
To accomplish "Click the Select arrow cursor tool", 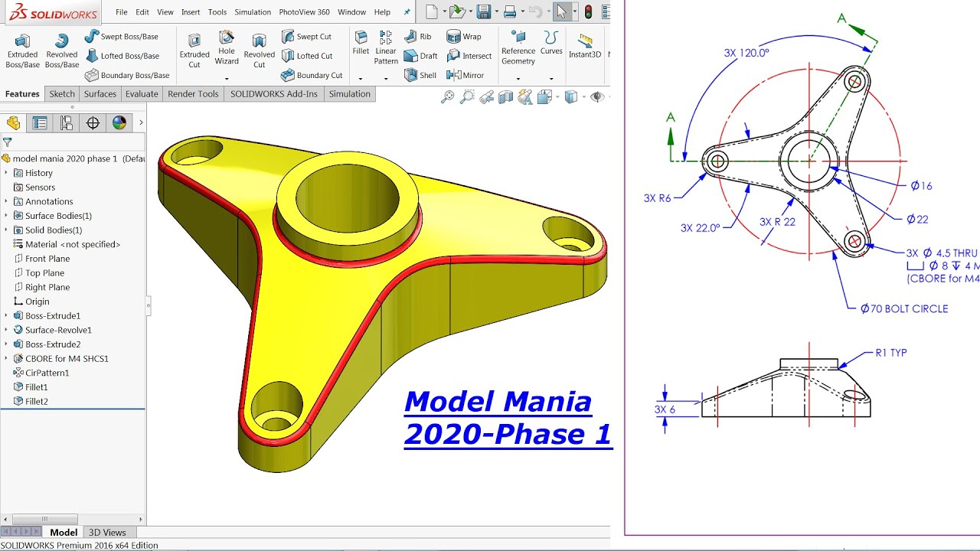I will click(x=562, y=11).
